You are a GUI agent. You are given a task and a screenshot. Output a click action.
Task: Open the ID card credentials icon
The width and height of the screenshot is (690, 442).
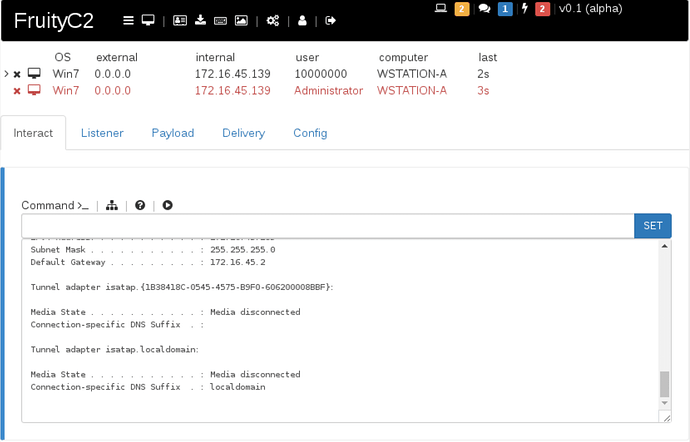180,21
